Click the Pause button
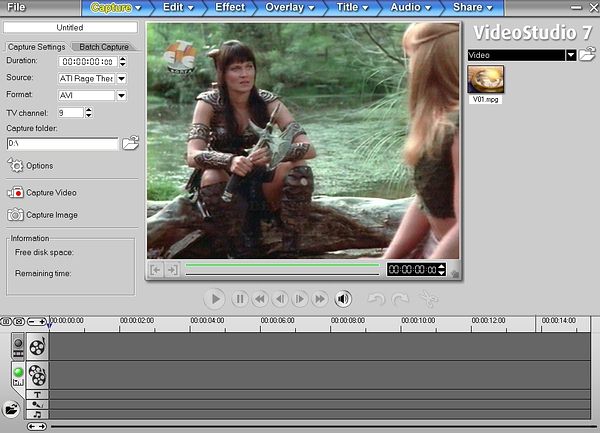 pos(240,299)
